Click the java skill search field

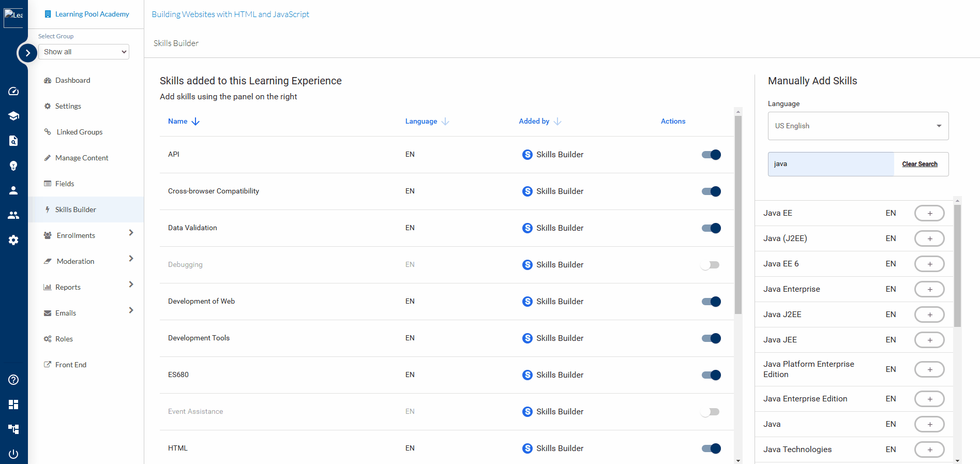point(831,164)
